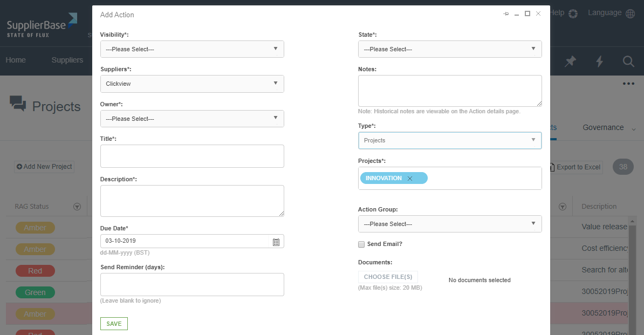Remove the INNOVATION project tag
644x335 pixels.
(x=410, y=179)
